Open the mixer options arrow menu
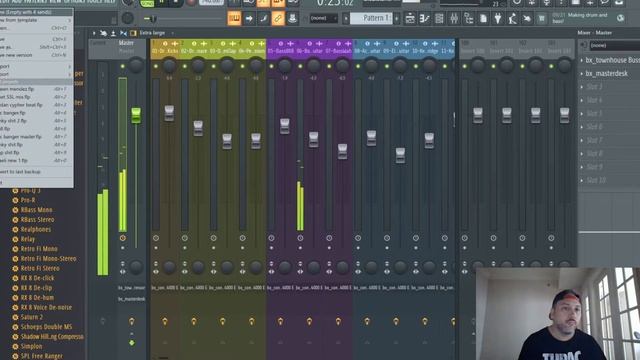Screen dimensions: 640x360 94,33
